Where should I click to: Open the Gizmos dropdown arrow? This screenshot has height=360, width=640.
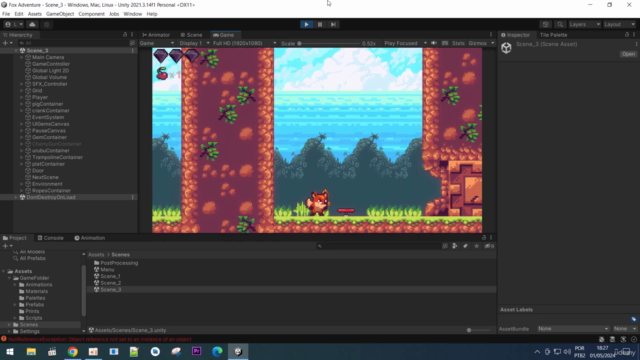[x=492, y=43]
